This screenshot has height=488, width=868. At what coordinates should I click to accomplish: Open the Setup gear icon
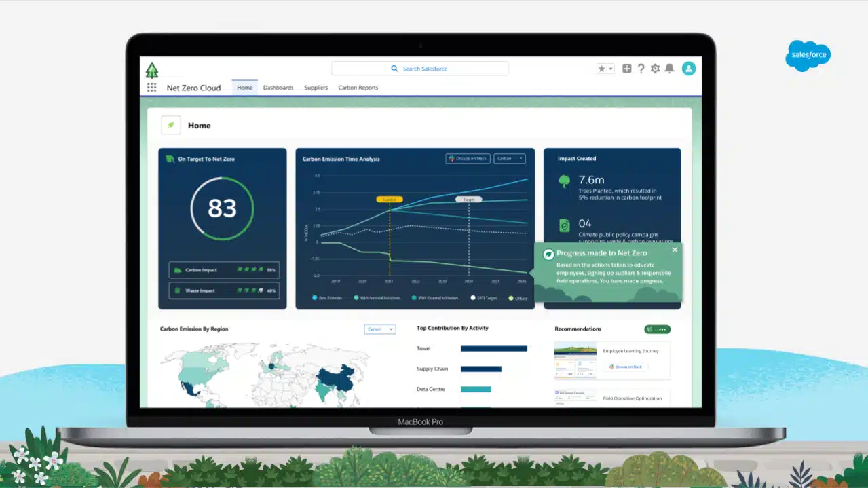click(x=654, y=68)
